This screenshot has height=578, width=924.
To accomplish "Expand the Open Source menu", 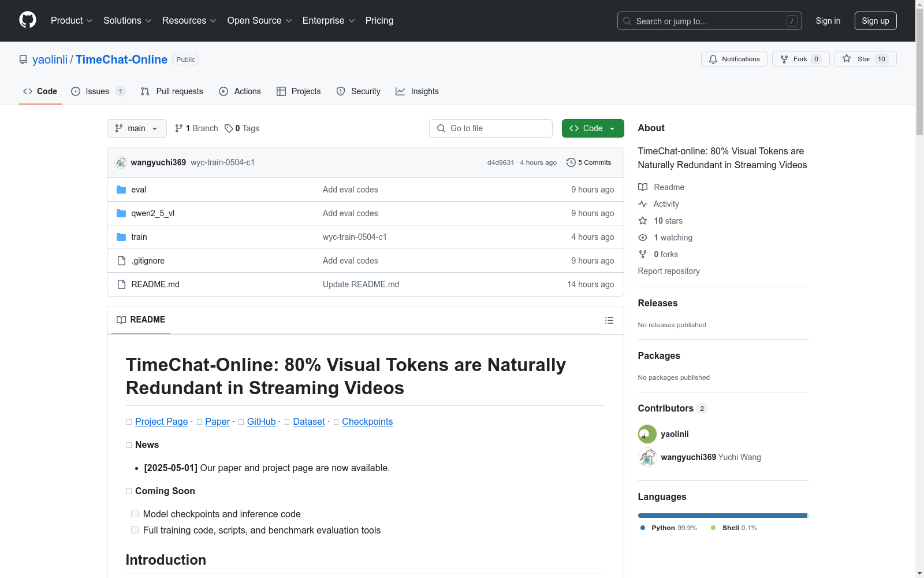I will [260, 21].
